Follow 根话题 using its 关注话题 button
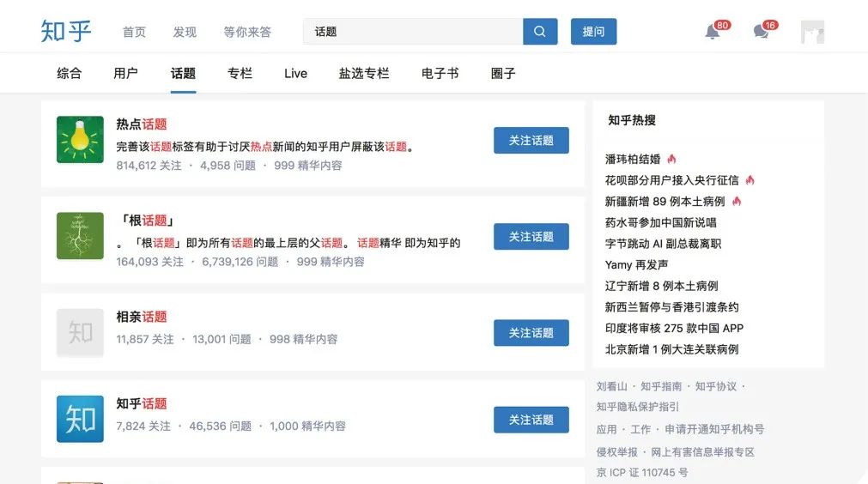This screenshot has height=484, width=868. 531,237
